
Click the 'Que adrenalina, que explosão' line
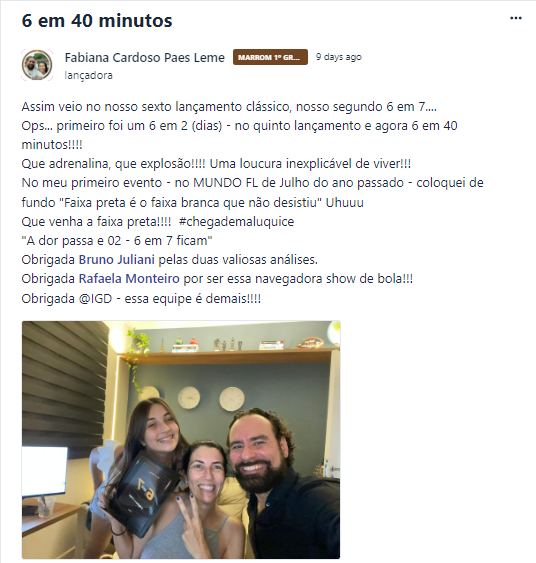[216, 164]
